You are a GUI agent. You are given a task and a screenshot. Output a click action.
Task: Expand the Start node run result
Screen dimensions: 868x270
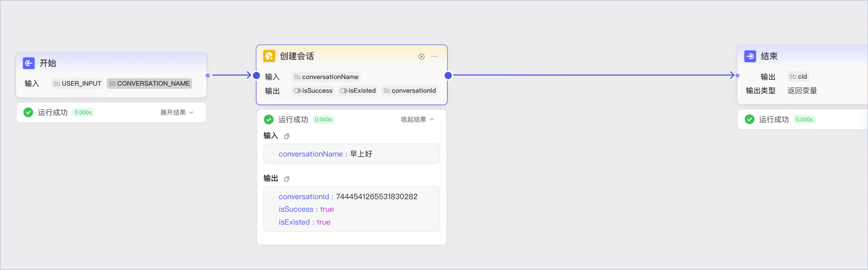(x=177, y=112)
